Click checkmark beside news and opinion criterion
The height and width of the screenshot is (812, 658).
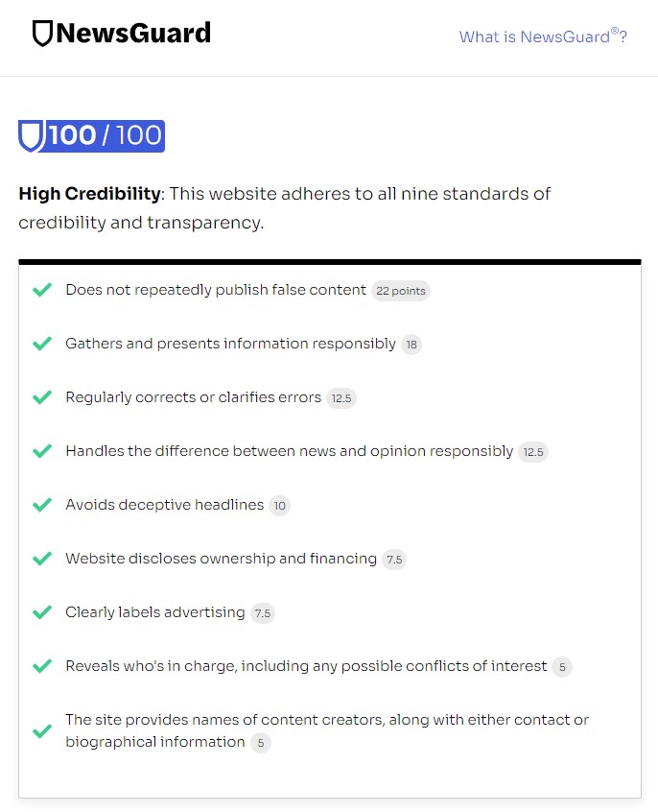(x=42, y=451)
